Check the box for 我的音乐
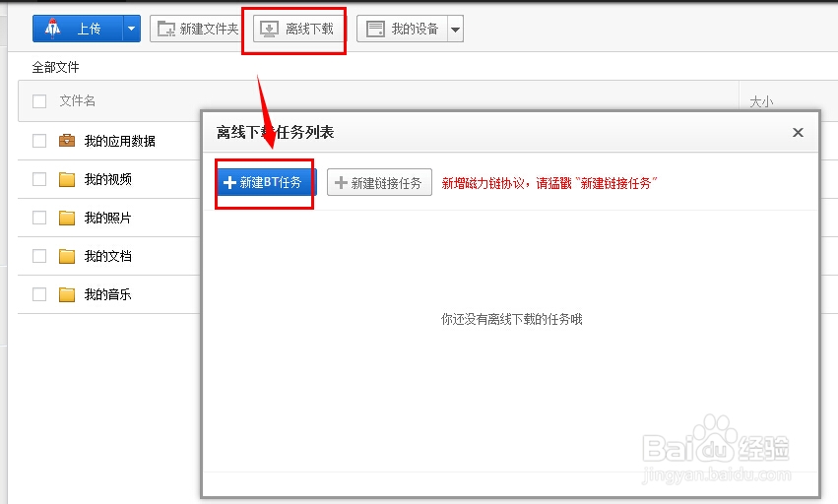The height and width of the screenshot is (504, 838). (39, 294)
